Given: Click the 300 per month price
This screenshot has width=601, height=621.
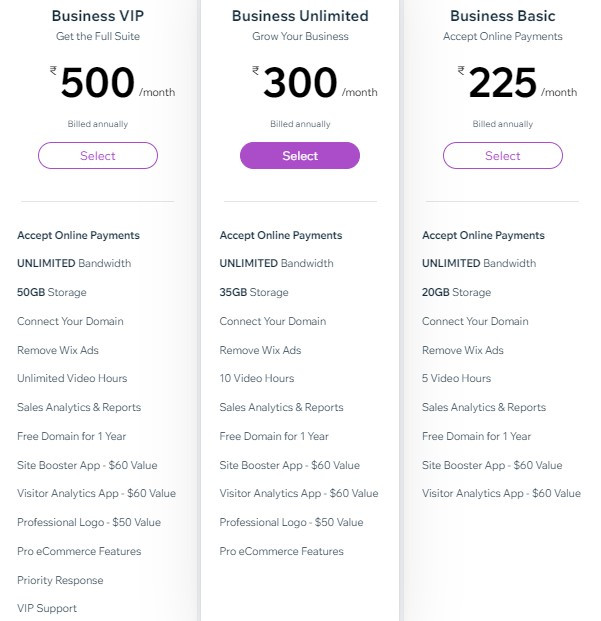Looking at the screenshot, I should pos(300,84).
